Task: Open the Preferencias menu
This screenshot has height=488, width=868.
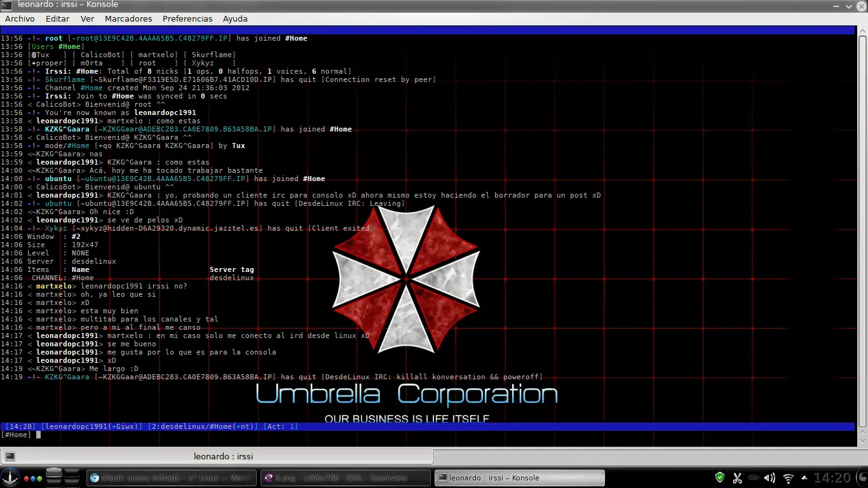Action: [x=187, y=19]
